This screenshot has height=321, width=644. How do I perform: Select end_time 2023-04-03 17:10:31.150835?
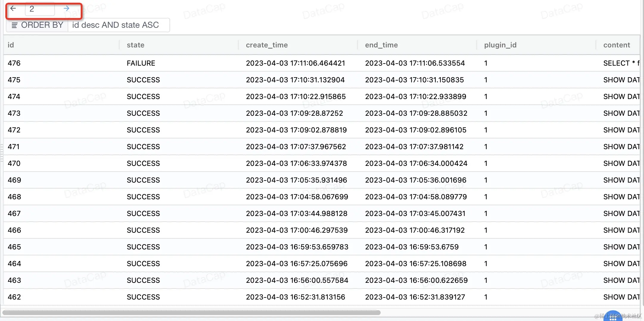pyautogui.click(x=415, y=80)
